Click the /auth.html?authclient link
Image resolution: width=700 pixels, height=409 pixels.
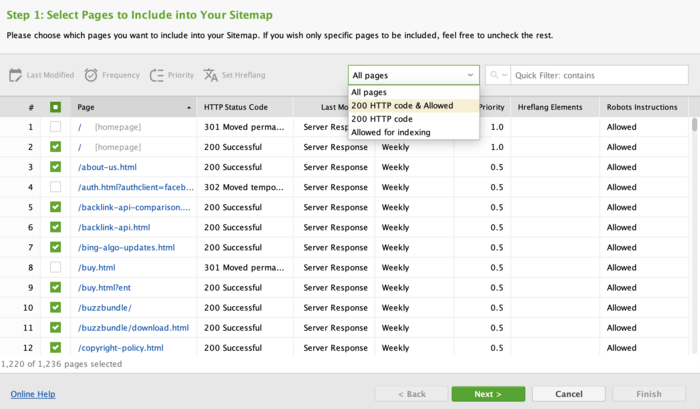tap(136, 187)
